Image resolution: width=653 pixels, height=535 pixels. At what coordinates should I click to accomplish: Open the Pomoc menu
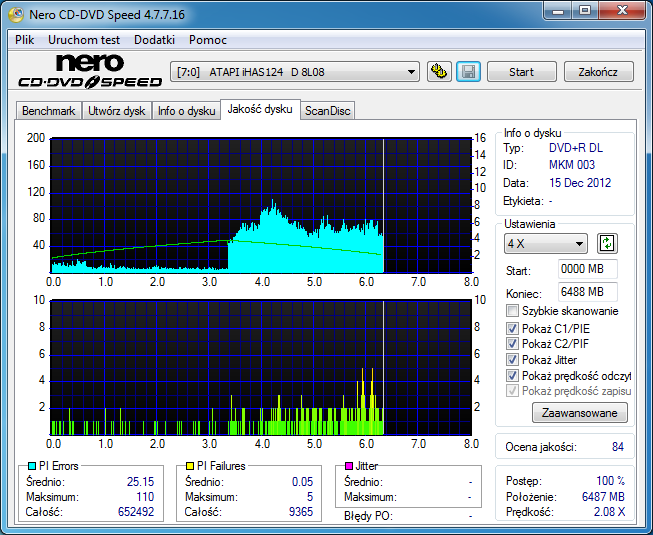click(x=208, y=40)
